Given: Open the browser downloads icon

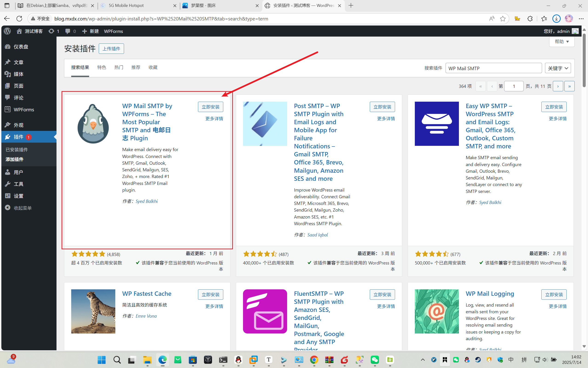Looking at the screenshot, I should [x=556, y=18].
